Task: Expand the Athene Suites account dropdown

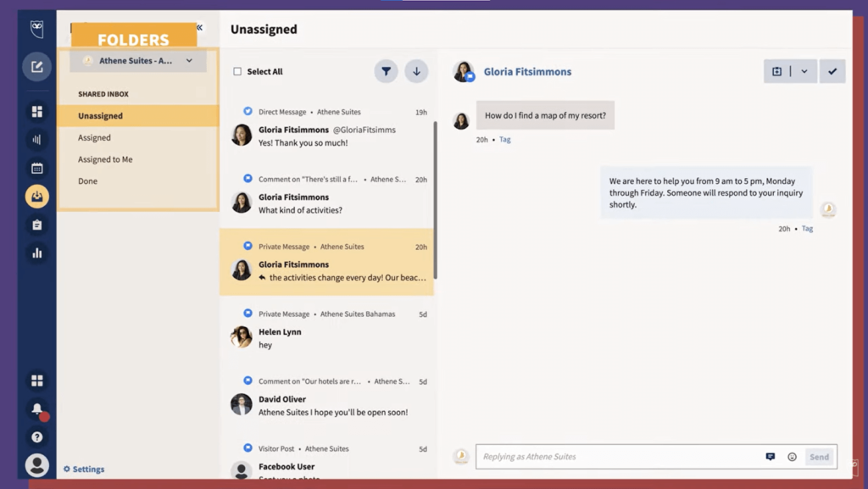Action: pos(138,61)
